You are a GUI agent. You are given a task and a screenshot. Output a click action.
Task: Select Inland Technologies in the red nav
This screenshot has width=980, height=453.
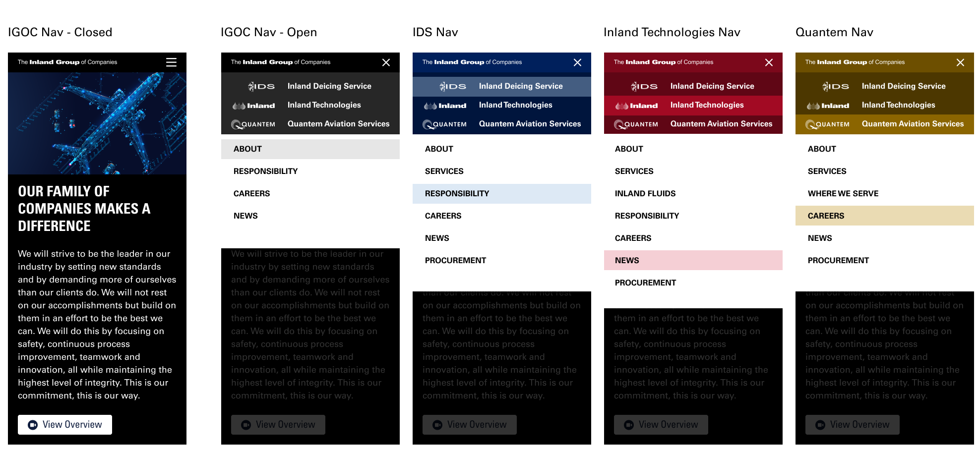coord(707,105)
